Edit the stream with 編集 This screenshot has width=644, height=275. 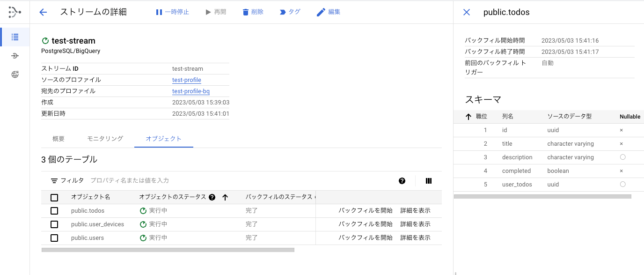(x=329, y=12)
